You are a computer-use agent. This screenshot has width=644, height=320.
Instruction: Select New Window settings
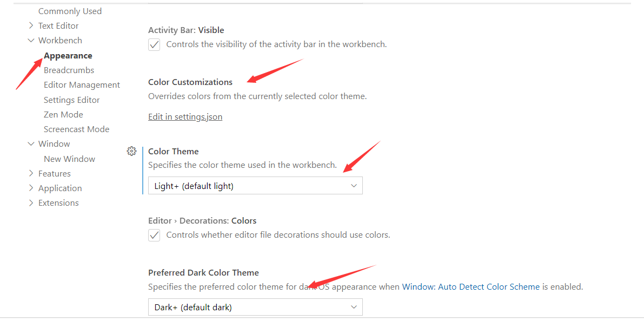click(x=69, y=159)
